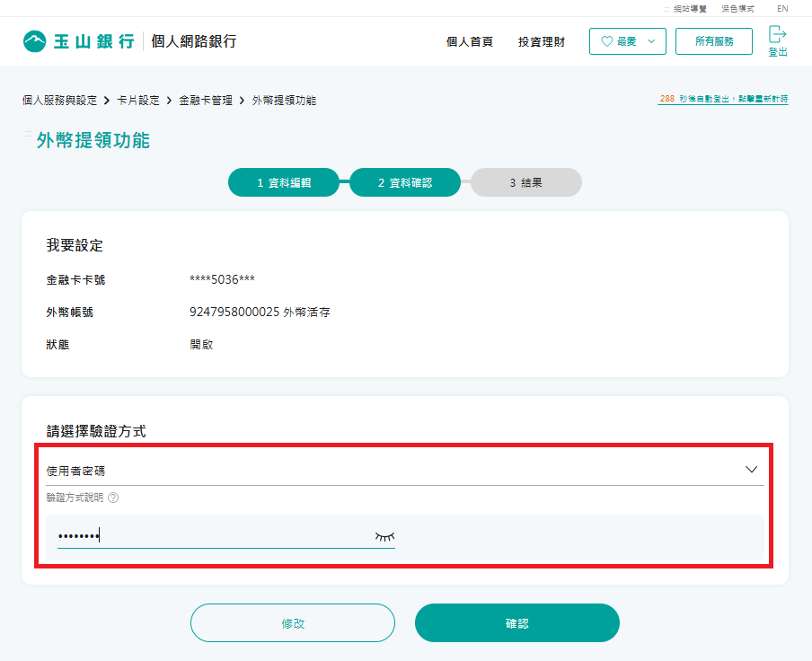
Task: Switch language to EN
Action: pos(782,9)
